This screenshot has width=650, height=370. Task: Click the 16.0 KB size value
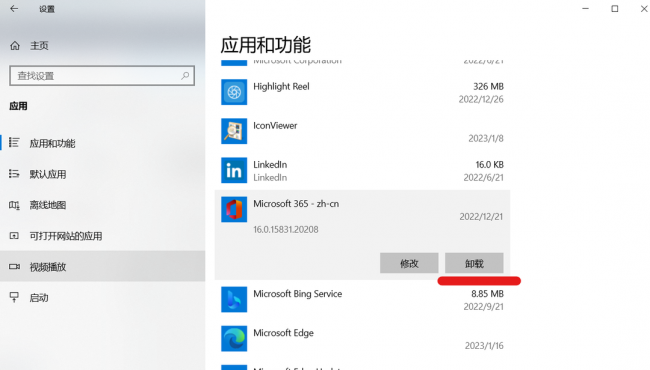coord(490,164)
